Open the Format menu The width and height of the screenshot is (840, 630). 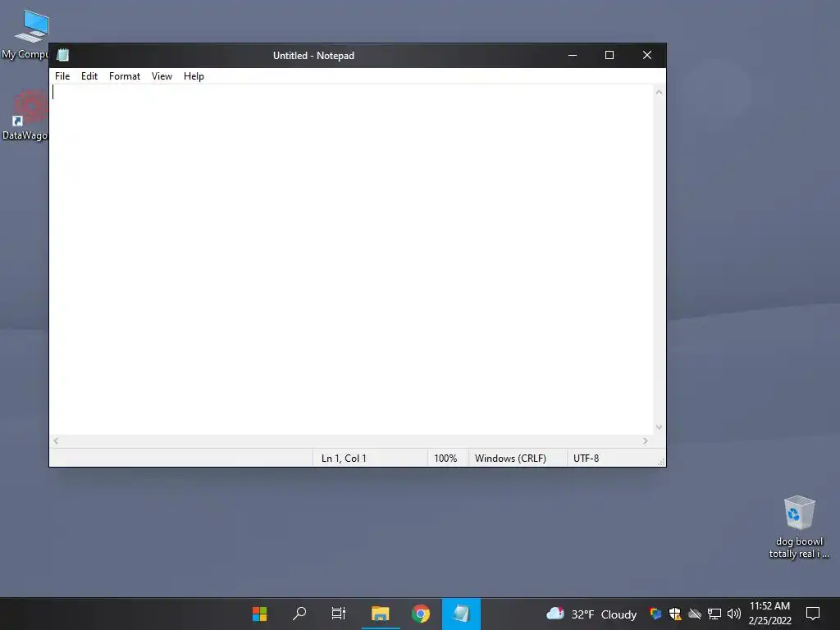[125, 76]
